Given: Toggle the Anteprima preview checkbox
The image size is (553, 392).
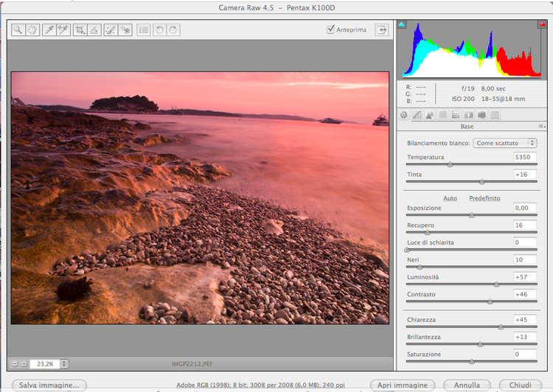Looking at the screenshot, I should coord(330,29).
